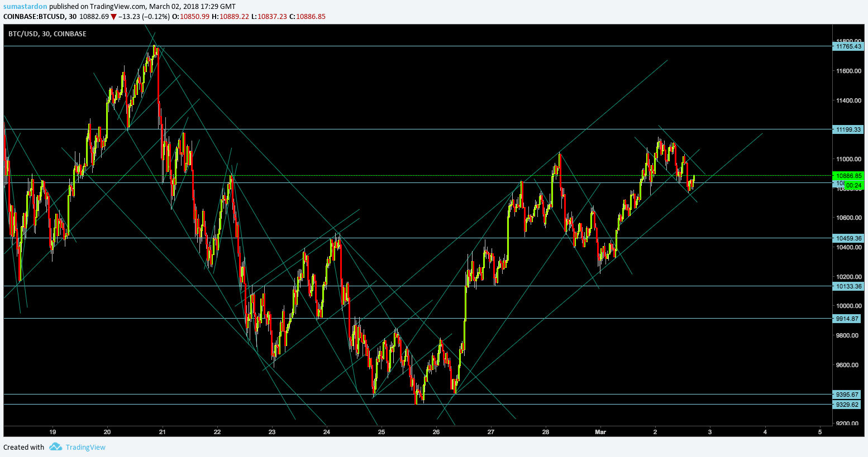Click the change value −13.23 (−0.12%)

click(144, 17)
